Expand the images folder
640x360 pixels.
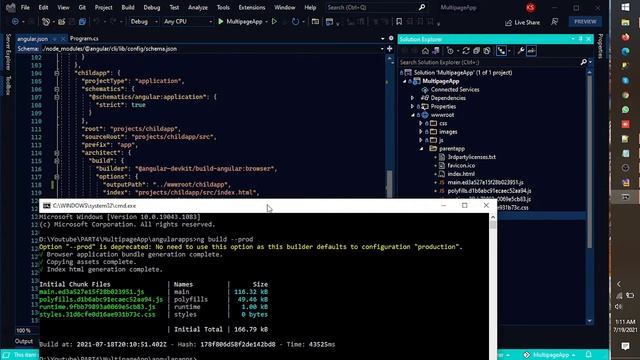pyautogui.click(x=420, y=132)
